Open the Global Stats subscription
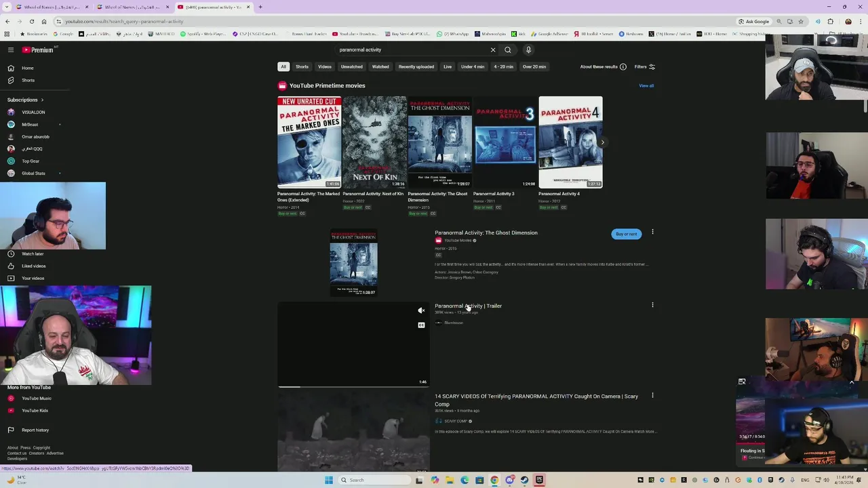 coord(33,173)
